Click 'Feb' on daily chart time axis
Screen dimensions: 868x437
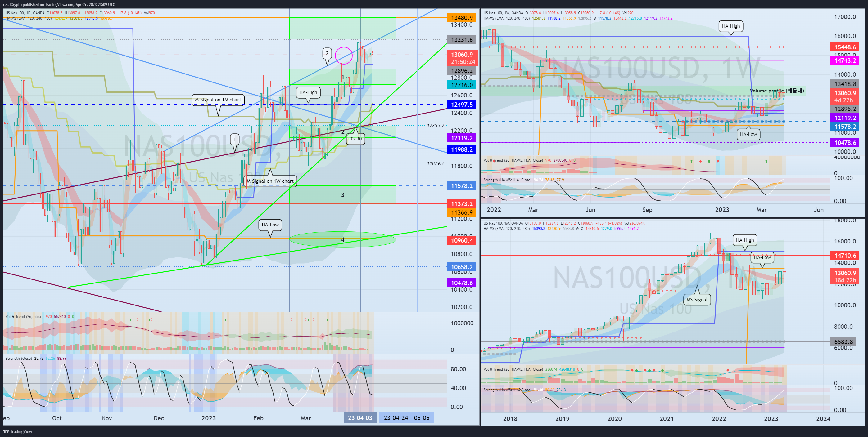coord(259,418)
